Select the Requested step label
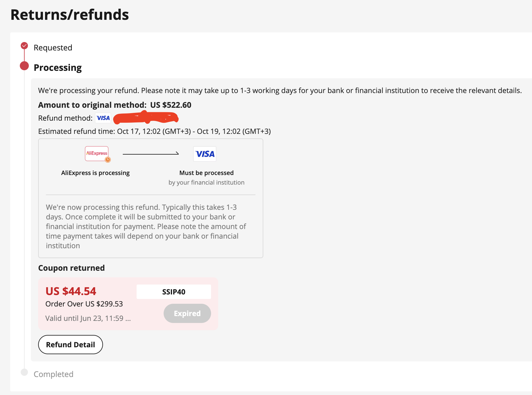The height and width of the screenshot is (395, 532). 53,47
